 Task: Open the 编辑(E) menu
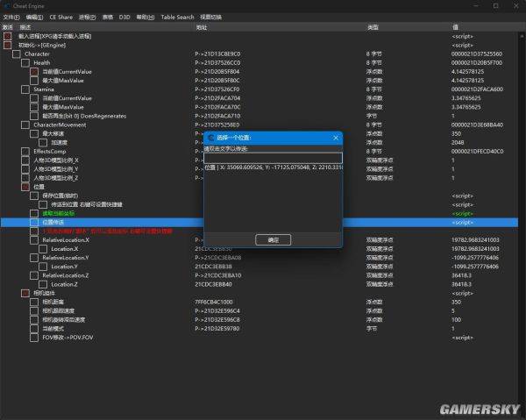[34, 18]
